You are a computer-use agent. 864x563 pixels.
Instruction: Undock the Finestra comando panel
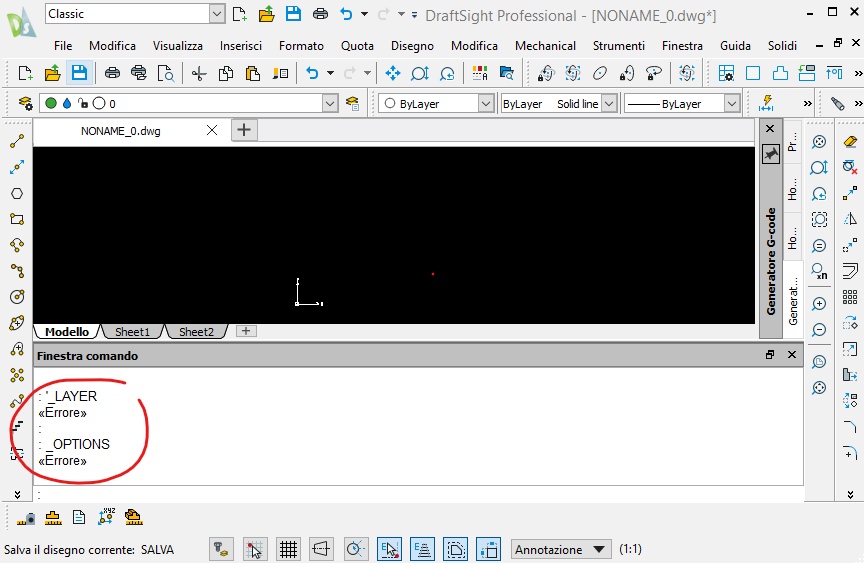tap(770, 355)
